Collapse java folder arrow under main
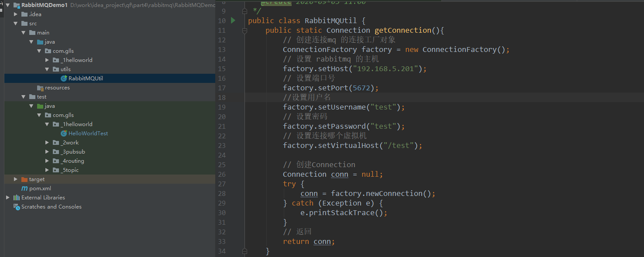 pos(31,42)
